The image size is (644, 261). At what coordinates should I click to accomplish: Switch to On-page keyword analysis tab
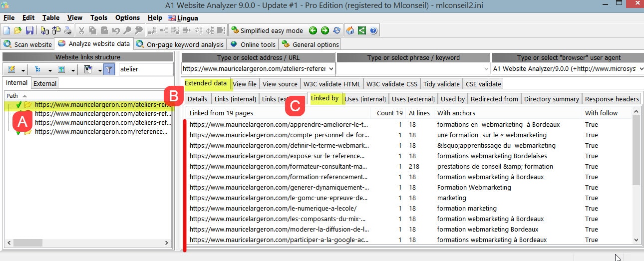click(180, 44)
